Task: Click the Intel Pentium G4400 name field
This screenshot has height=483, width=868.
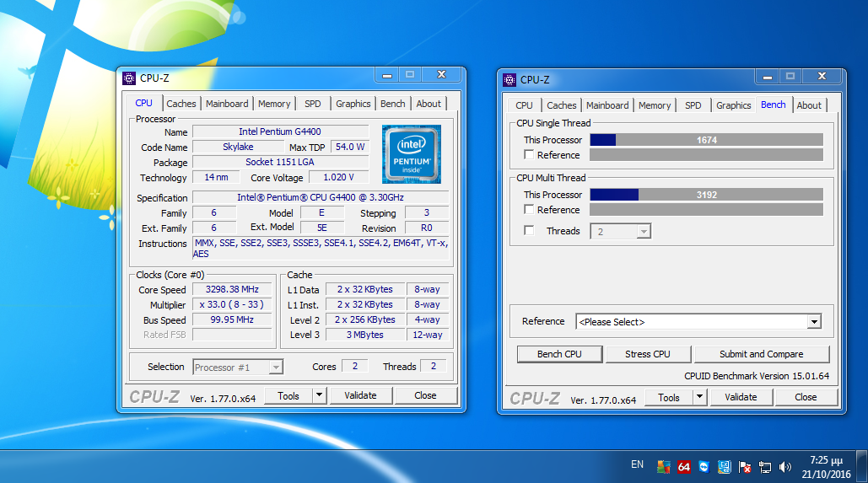Action: click(x=280, y=131)
